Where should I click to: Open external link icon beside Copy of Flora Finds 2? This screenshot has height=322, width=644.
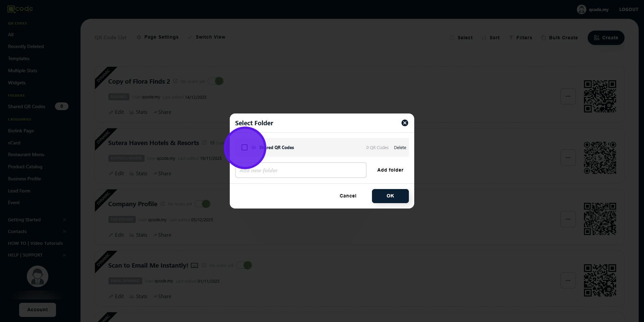(175, 81)
